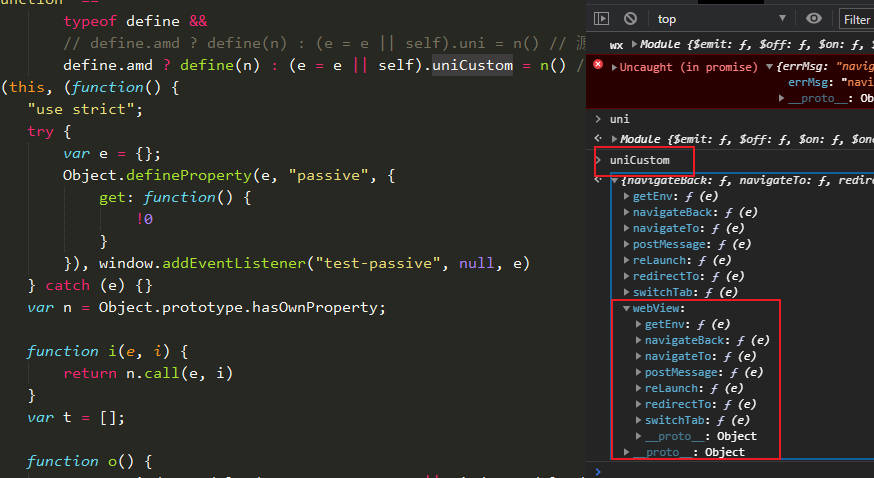Click the red error icon beside Uncaught
This screenshot has width=874, height=478.
pos(598,66)
